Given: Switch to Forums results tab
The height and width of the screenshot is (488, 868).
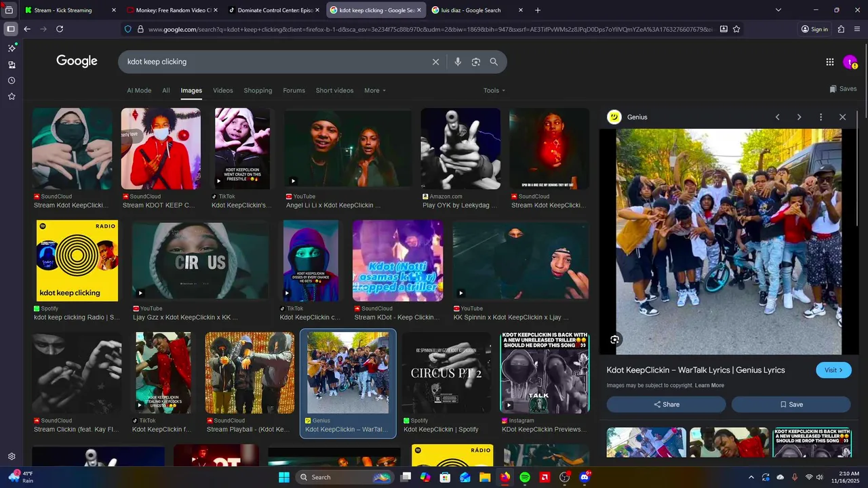Looking at the screenshot, I should [x=294, y=90].
